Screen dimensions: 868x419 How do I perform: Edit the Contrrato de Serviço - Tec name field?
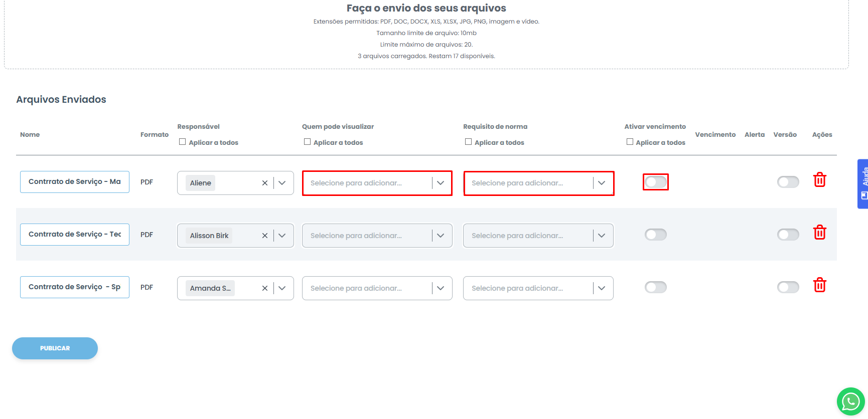(x=74, y=235)
